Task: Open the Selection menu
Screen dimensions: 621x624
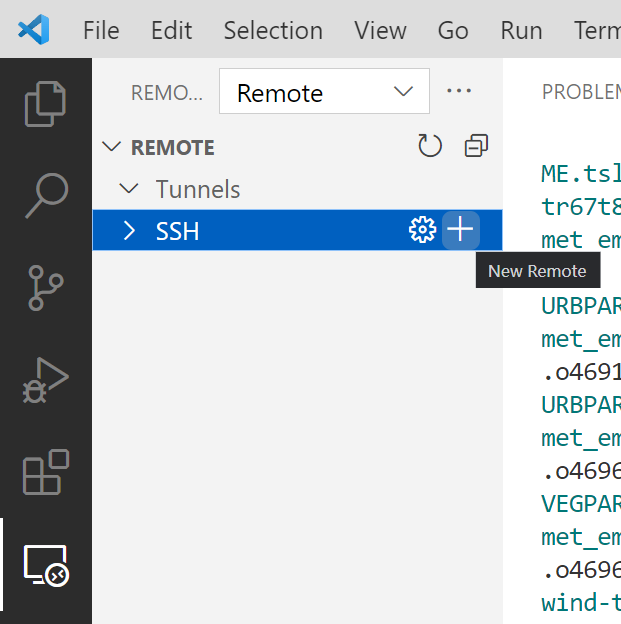Action: [273, 30]
